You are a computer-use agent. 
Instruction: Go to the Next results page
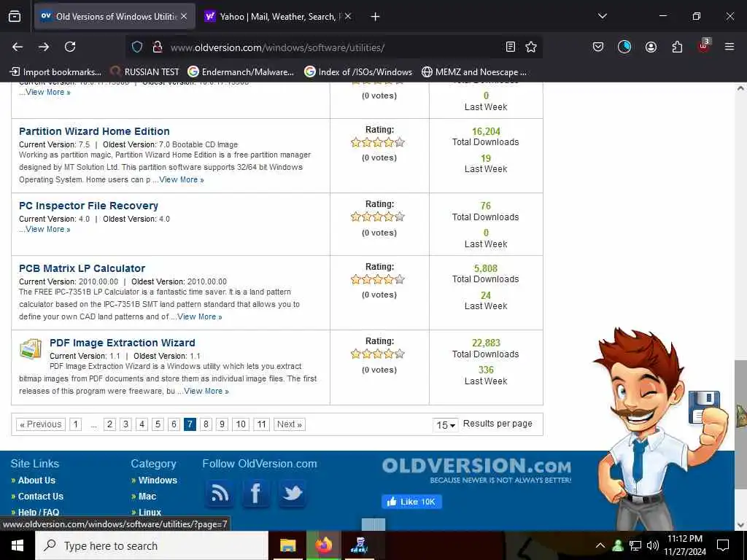click(290, 424)
